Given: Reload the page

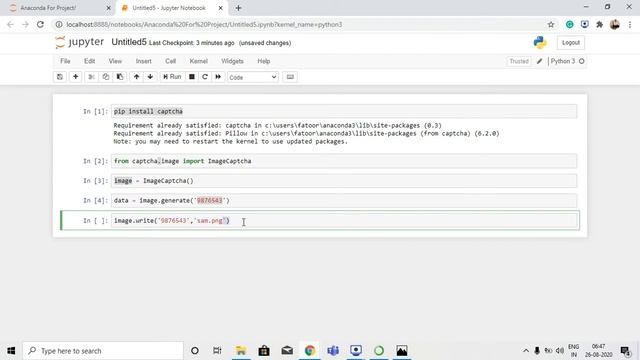Looking at the screenshot, I should point(40,24).
